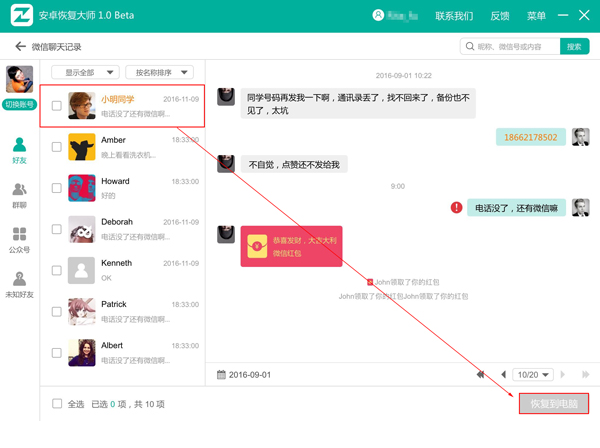Click 联系我们 in the top bar
This screenshot has width=600, height=448.
click(x=454, y=16)
